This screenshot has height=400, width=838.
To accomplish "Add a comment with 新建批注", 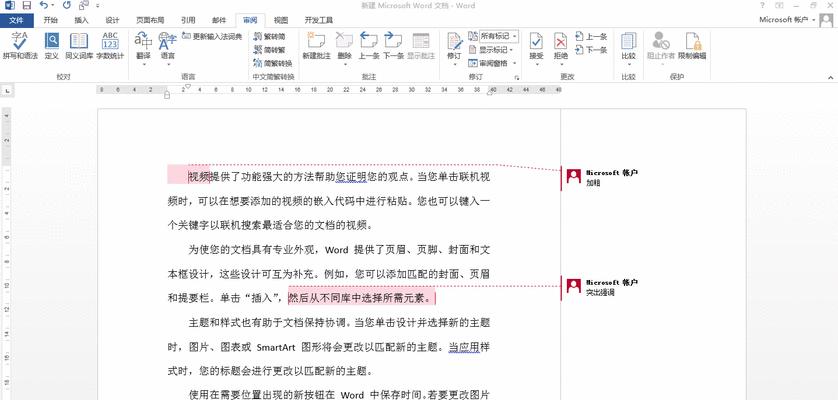I will tap(316, 46).
